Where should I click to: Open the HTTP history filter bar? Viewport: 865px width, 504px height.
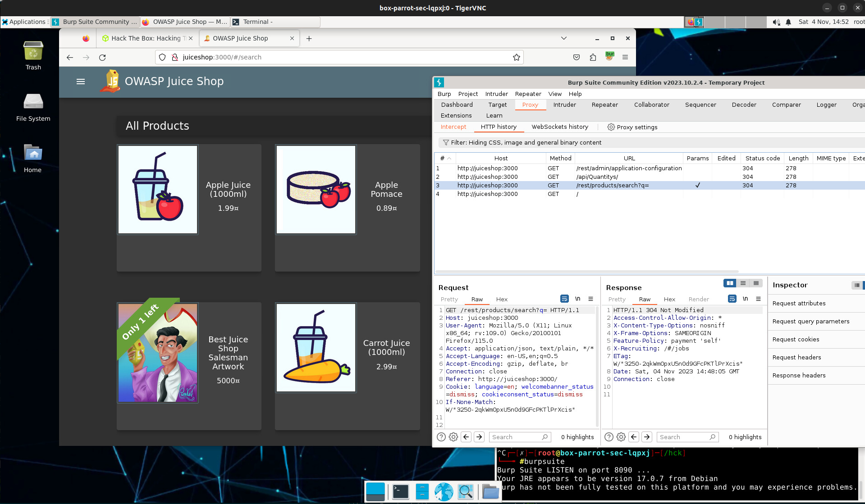pos(651,143)
